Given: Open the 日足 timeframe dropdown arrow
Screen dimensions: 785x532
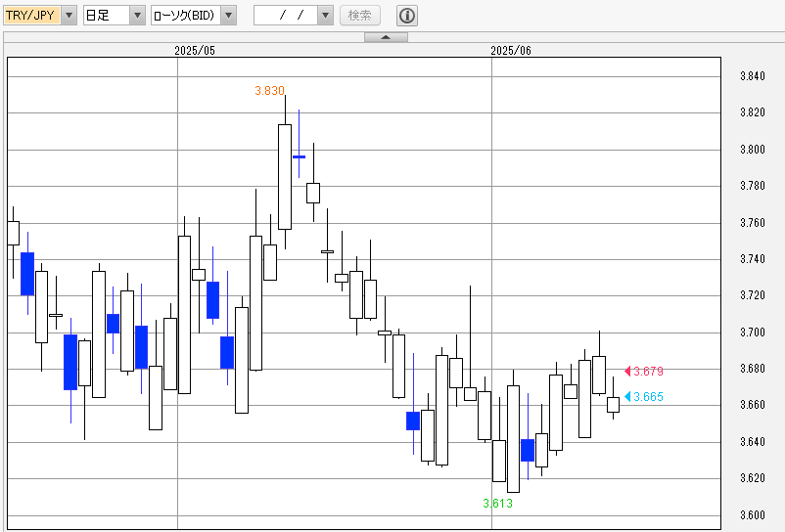Looking at the screenshot, I should pos(137,16).
